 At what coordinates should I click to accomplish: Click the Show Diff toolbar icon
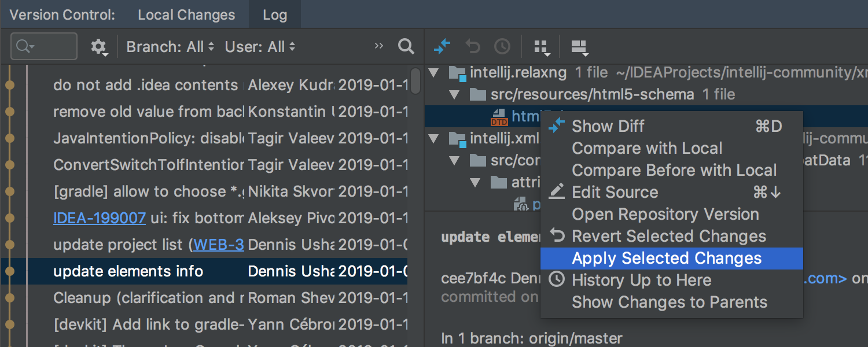442,46
